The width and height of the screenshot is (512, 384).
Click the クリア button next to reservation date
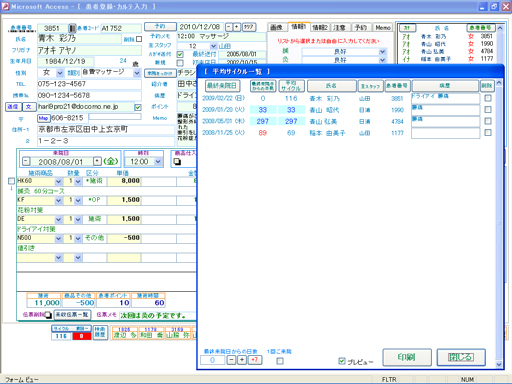click(249, 27)
